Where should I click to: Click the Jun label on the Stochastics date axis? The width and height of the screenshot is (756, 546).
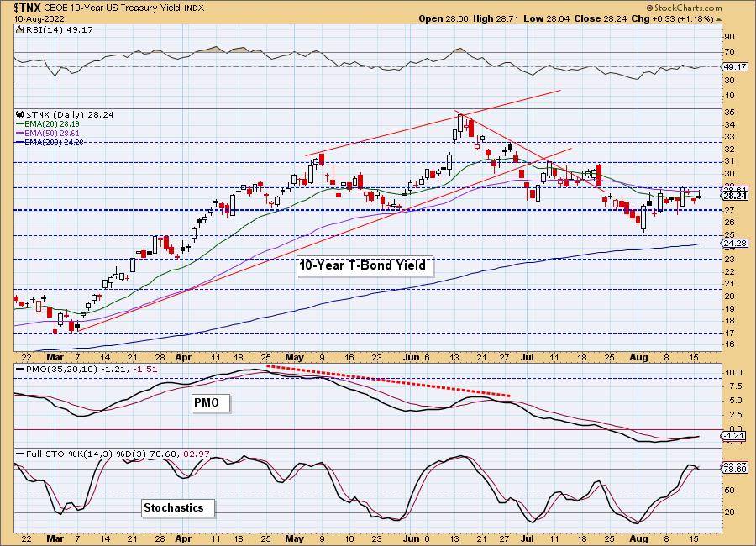click(x=412, y=538)
